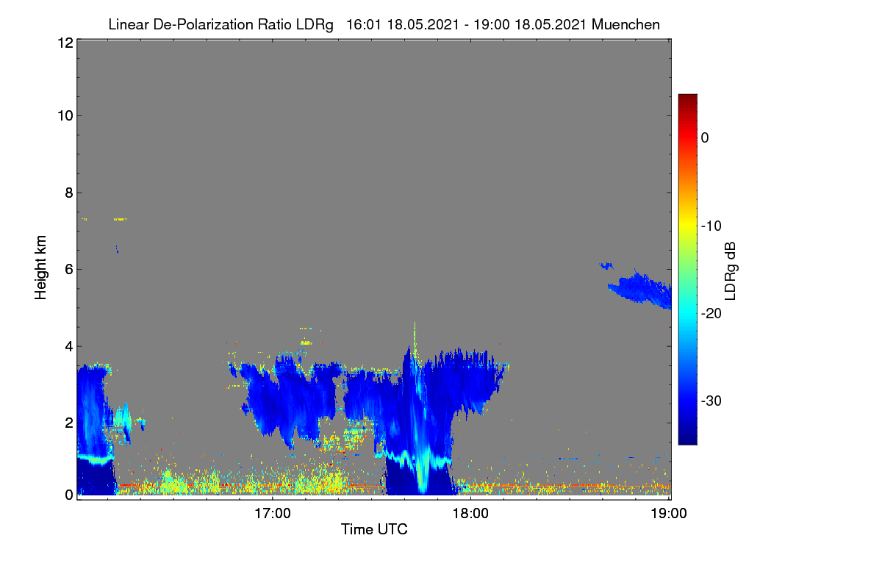Click the colorbar value label -10
882x588 pixels.
pos(711,226)
